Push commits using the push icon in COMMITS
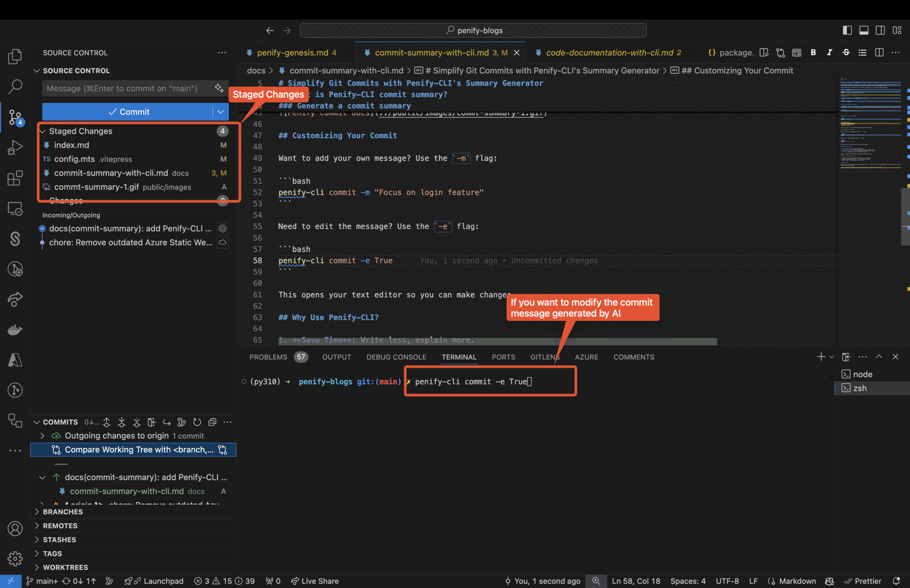 click(x=106, y=422)
